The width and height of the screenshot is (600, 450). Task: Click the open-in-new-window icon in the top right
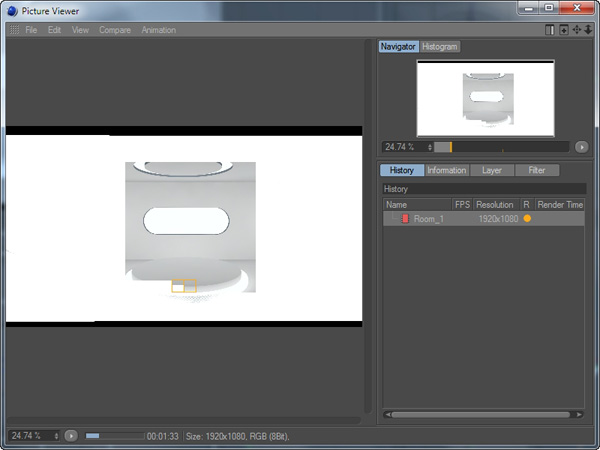[x=563, y=30]
